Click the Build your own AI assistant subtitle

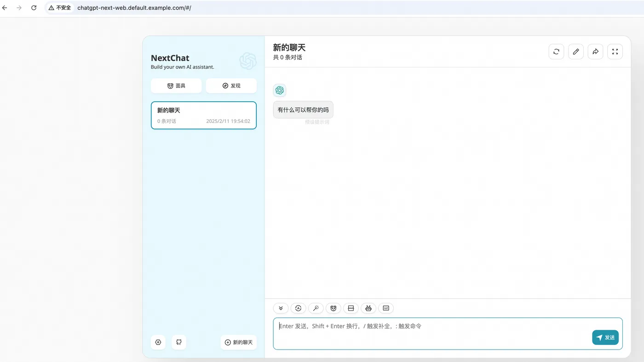click(183, 67)
